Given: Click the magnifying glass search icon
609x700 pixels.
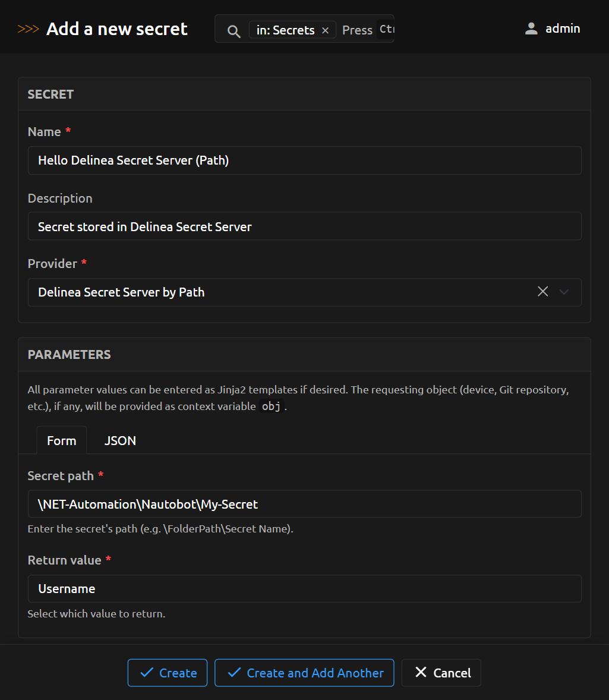Looking at the screenshot, I should [234, 31].
